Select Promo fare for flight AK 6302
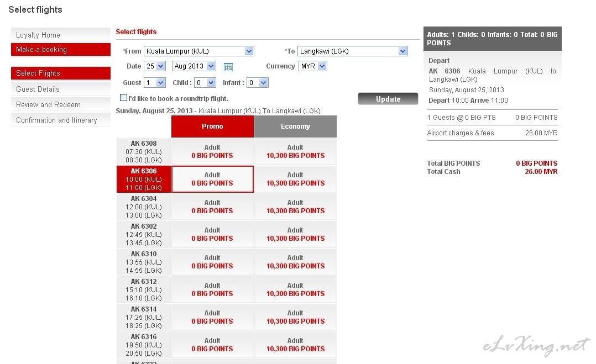596x364 pixels. point(212,235)
